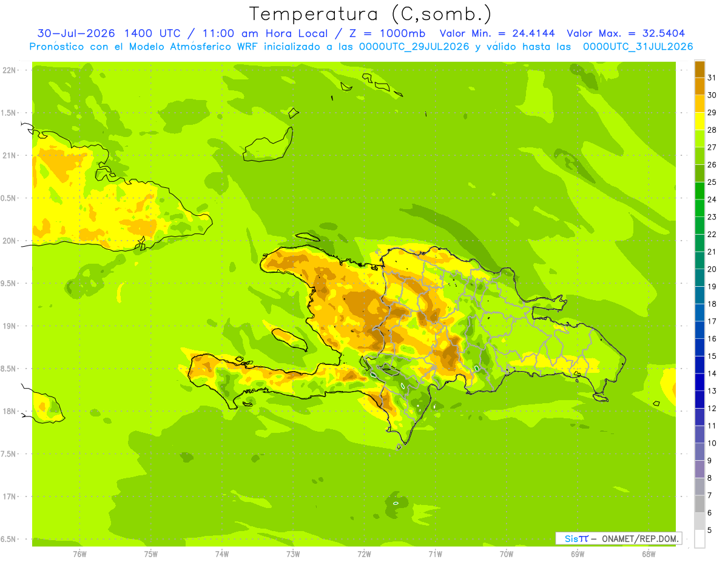Click the 19N latitude axis label

10,326
